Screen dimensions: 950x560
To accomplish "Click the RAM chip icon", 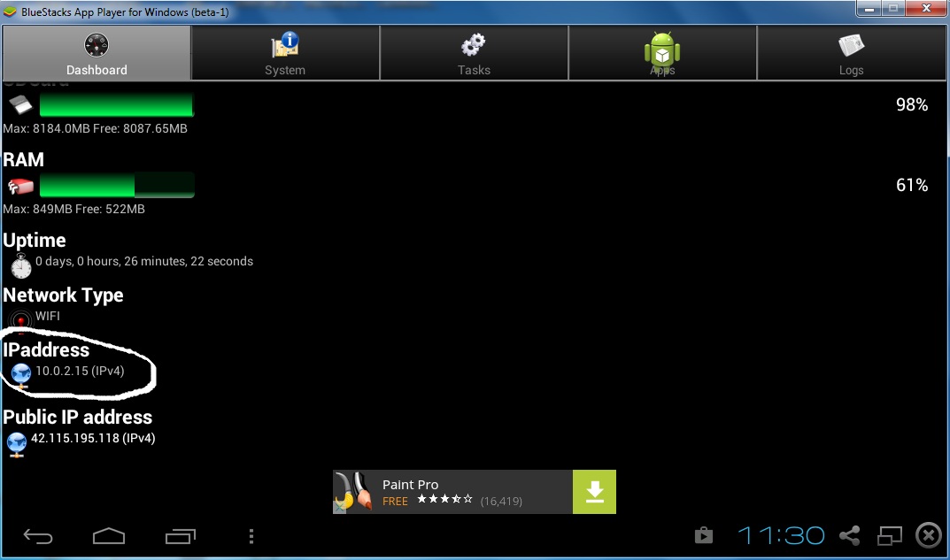I will click(x=20, y=186).
